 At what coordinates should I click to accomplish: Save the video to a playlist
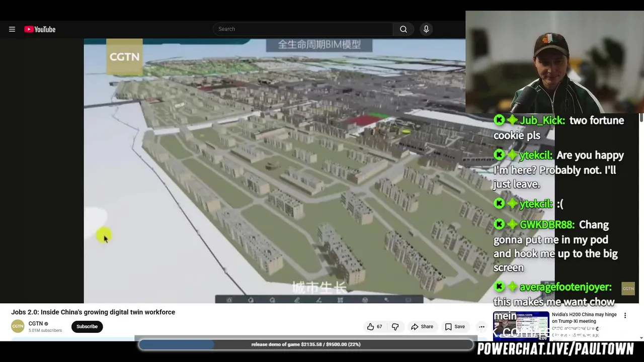coord(455,327)
